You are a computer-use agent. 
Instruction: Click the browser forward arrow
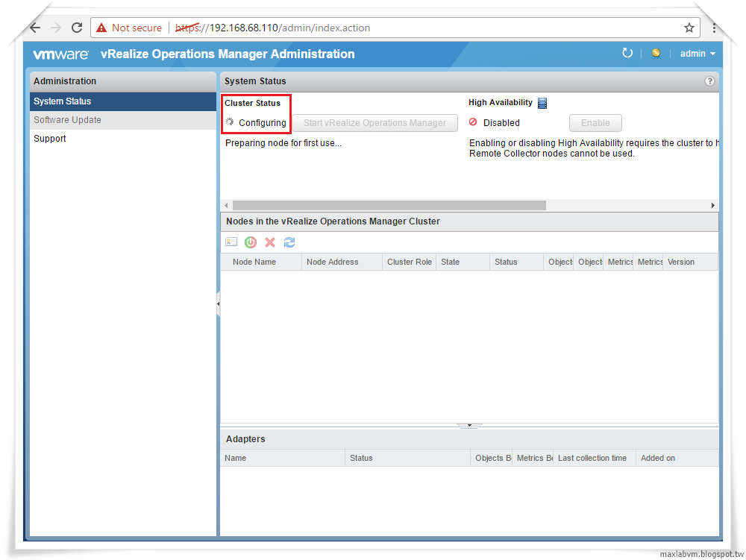point(56,28)
